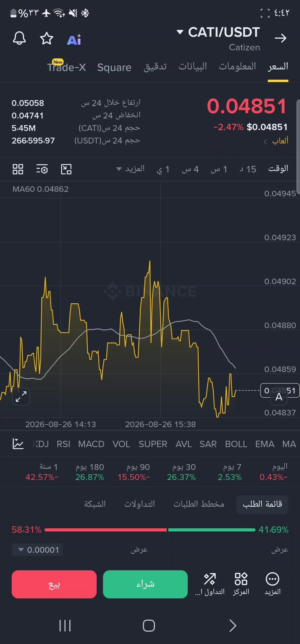Expand the المزيد timeframe dropdown
The image size is (300, 644).
coord(130,169)
